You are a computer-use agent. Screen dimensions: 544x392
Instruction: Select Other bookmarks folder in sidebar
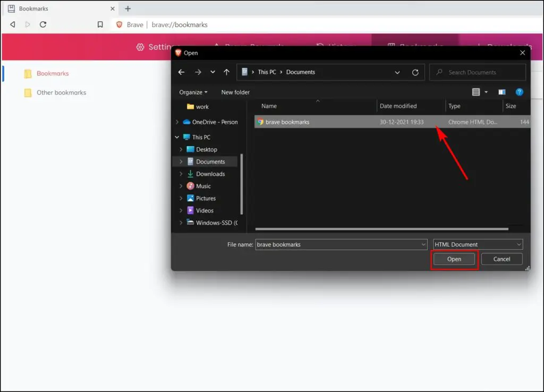(55, 92)
